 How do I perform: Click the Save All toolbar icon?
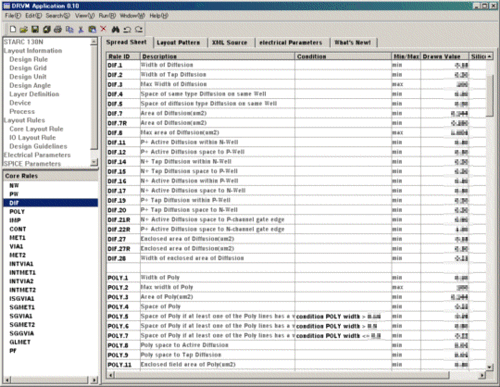[x=46, y=29]
